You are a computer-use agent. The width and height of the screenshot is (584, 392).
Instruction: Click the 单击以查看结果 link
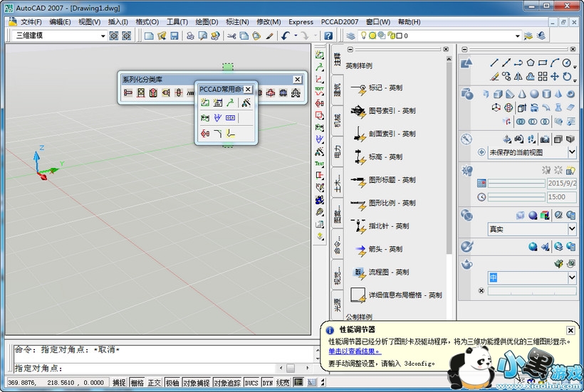(x=355, y=351)
